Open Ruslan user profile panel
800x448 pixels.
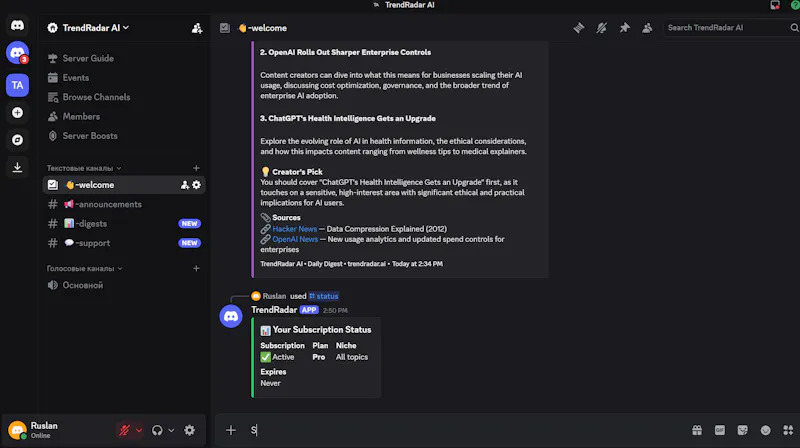(43, 430)
